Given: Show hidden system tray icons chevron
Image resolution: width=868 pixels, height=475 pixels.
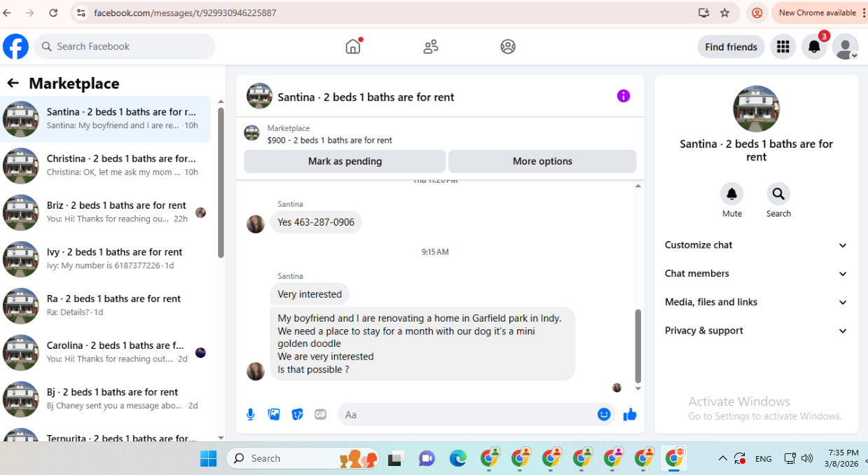Looking at the screenshot, I should point(722,458).
